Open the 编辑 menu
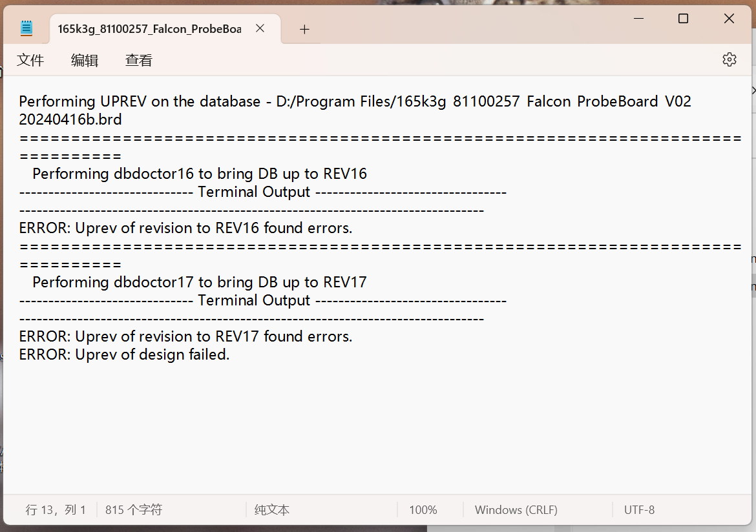Screen dimensions: 756x532 85,60
